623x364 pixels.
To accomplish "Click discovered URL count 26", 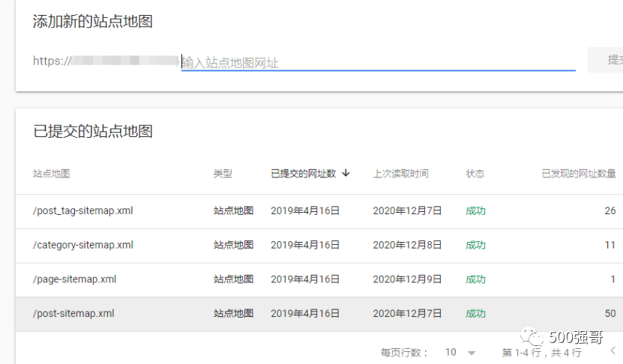I will pos(610,210).
